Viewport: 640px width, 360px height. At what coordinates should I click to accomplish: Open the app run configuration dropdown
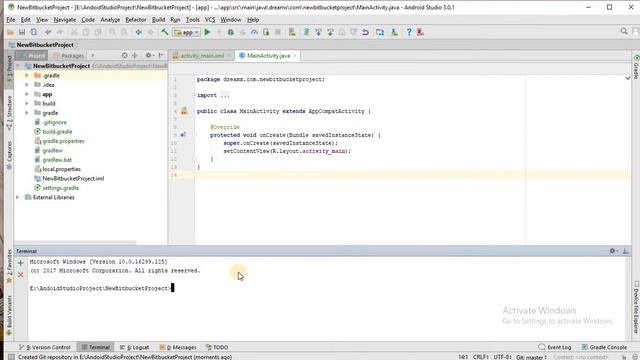pos(187,32)
